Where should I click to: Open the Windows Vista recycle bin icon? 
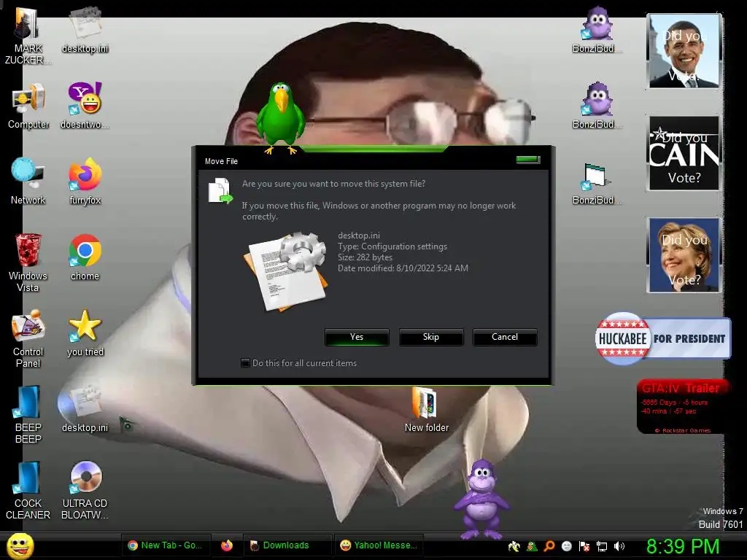[28, 262]
